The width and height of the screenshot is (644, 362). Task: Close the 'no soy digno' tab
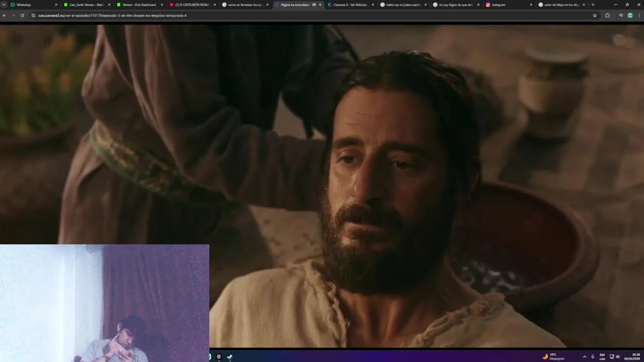pos(478,5)
